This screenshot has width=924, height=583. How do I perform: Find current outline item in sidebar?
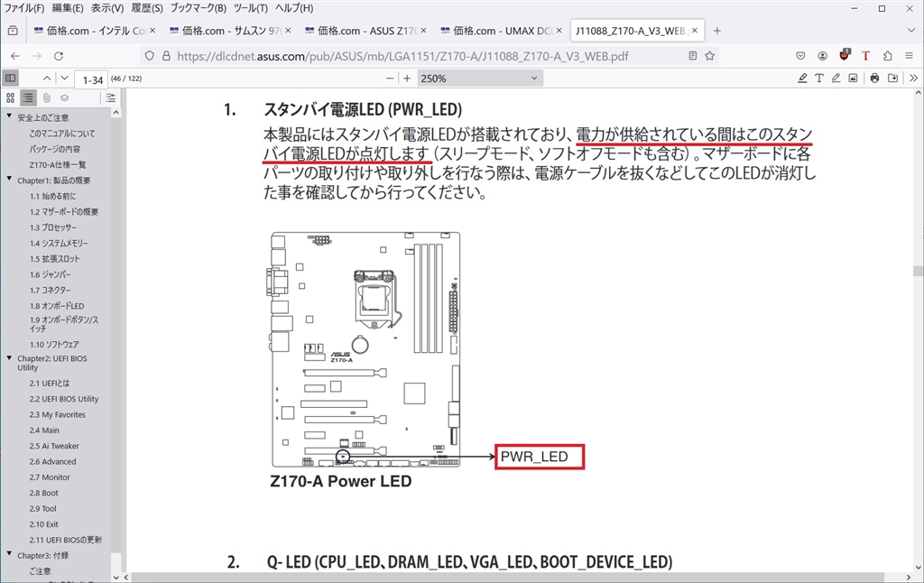(x=110, y=97)
